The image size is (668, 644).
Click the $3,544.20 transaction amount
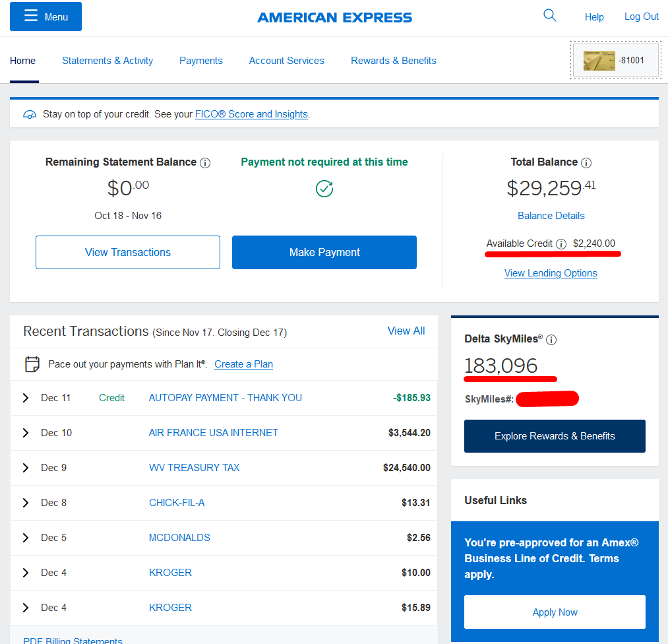(409, 433)
